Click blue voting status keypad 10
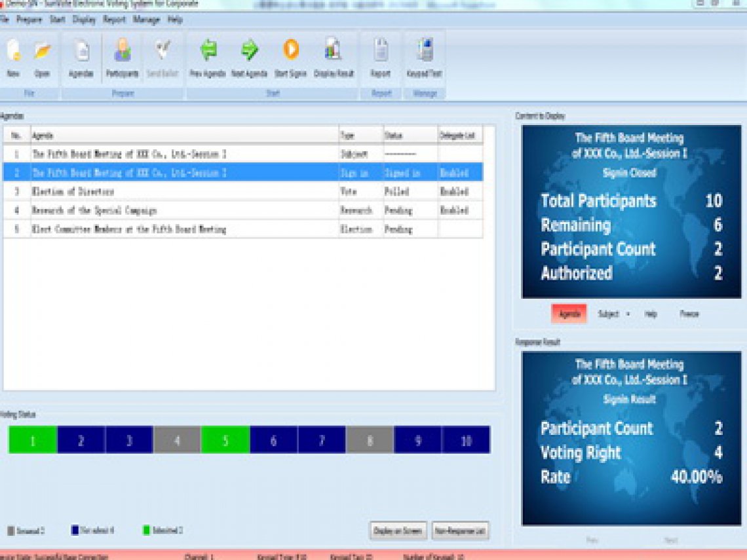This screenshot has height=560, width=747. click(x=466, y=439)
